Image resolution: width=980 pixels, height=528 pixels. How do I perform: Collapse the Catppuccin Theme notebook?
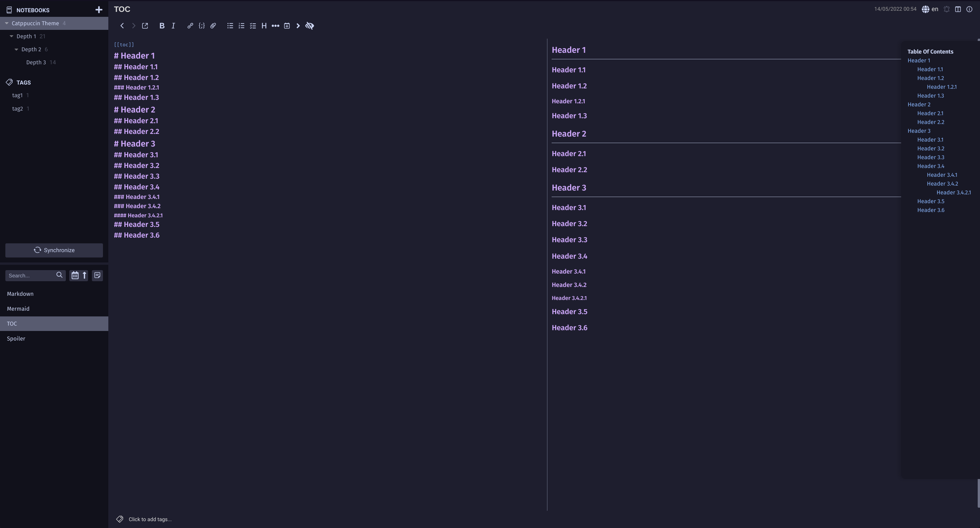tap(6, 23)
